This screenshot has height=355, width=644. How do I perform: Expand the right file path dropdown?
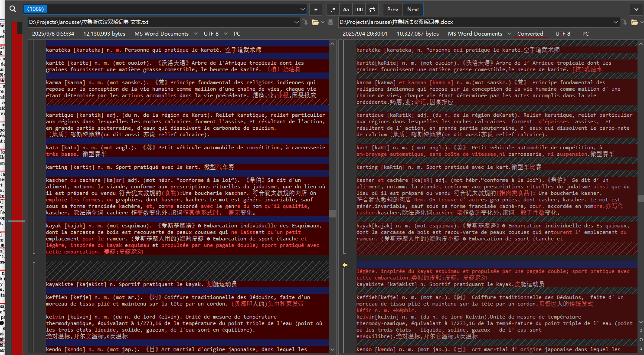(616, 22)
